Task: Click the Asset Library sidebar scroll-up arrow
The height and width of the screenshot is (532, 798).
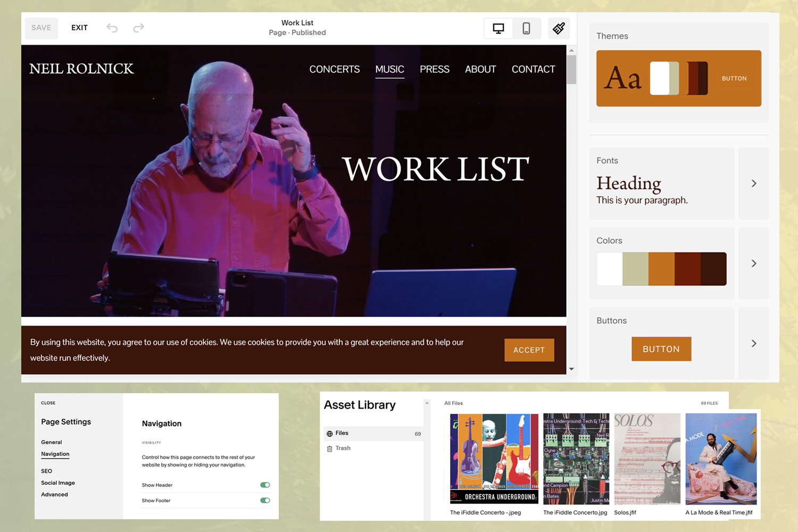Action: 427,403
